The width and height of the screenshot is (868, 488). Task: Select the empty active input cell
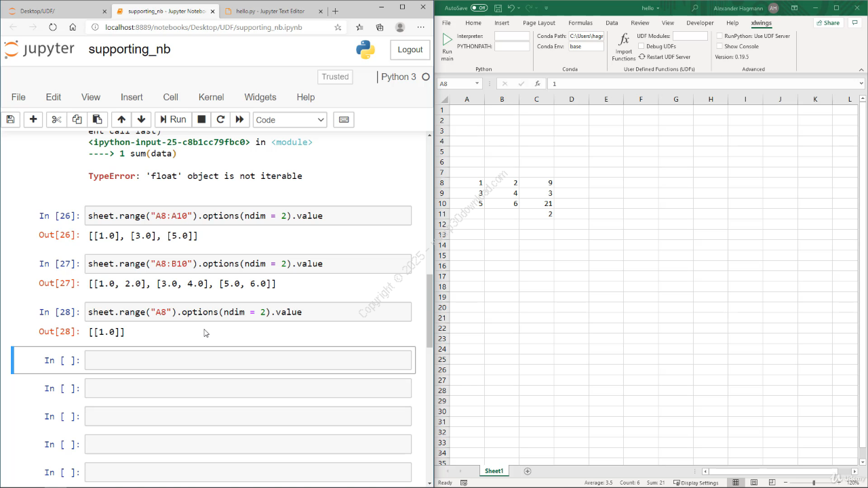point(248,360)
